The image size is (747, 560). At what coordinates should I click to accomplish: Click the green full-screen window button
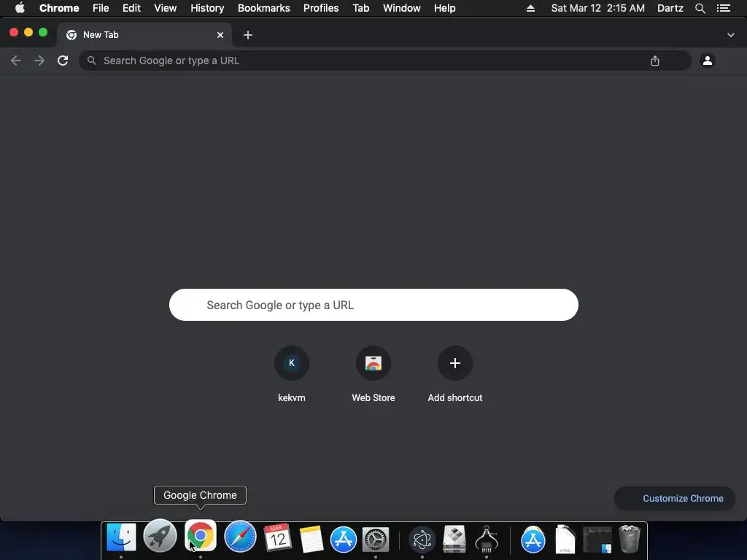(x=43, y=32)
